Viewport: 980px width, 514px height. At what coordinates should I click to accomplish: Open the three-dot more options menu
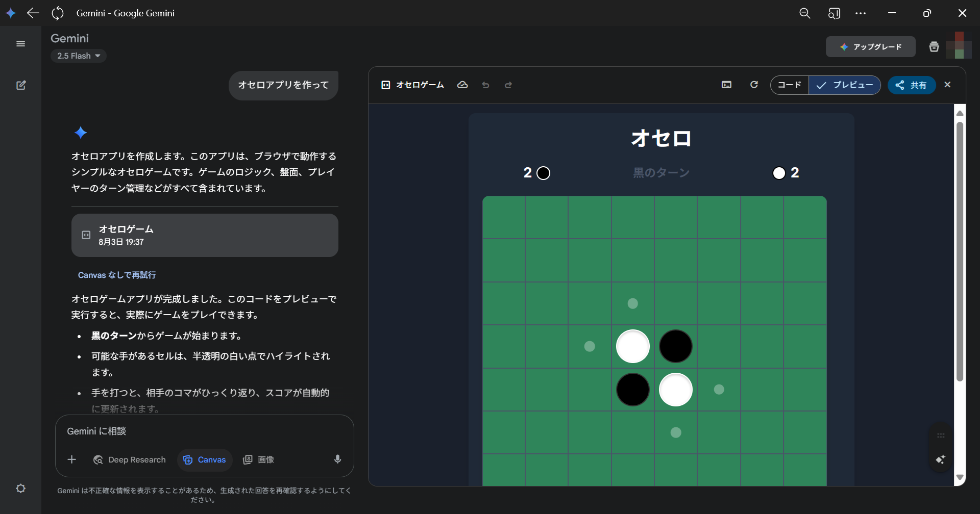coord(861,13)
